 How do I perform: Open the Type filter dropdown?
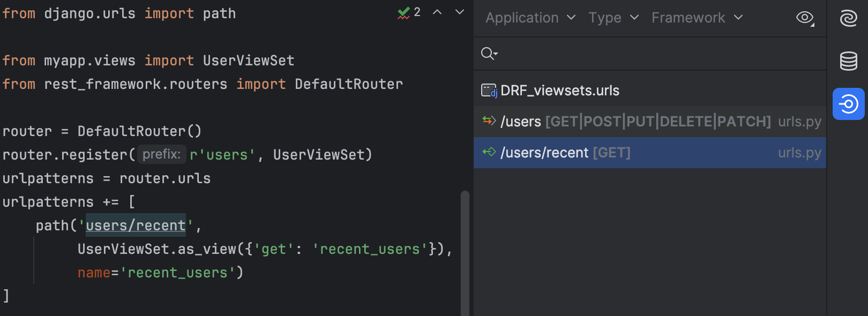[613, 18]
